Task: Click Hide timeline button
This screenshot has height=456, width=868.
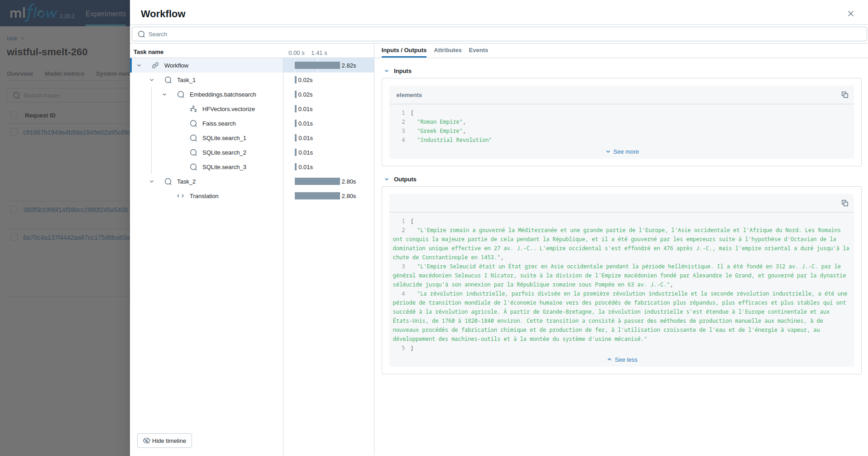Action: click(164, 441)
